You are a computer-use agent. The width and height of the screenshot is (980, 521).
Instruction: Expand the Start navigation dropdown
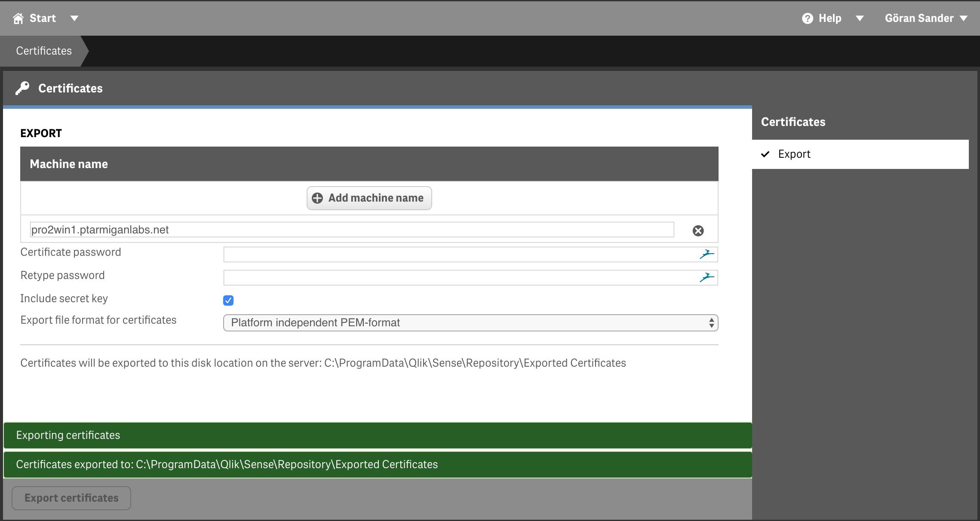tap(74, 18)
